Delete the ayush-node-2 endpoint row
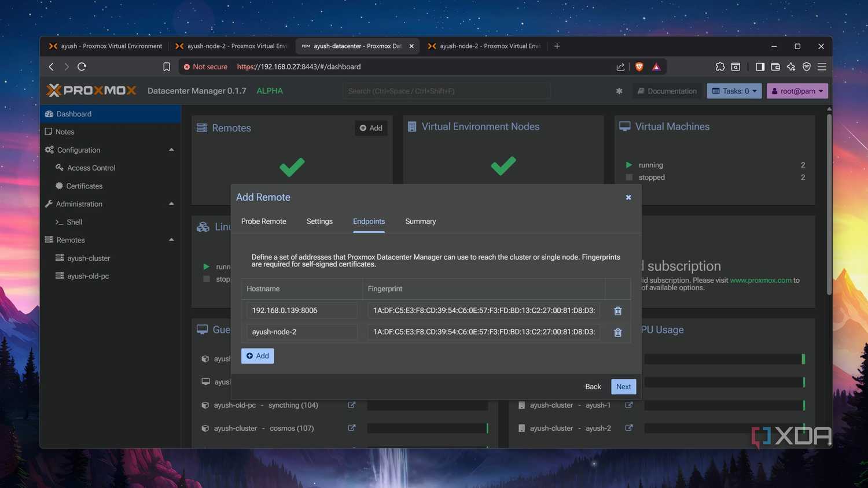This screenshot has width=868, height=488. point(618,332)
